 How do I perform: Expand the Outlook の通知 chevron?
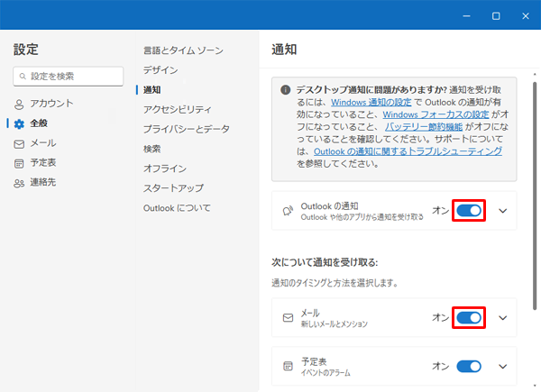click(503, 211)
